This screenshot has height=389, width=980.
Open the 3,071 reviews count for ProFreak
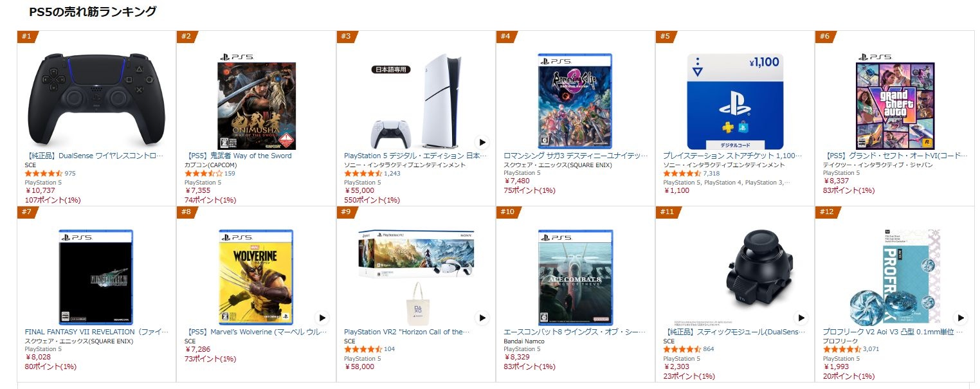coord(871,349)
